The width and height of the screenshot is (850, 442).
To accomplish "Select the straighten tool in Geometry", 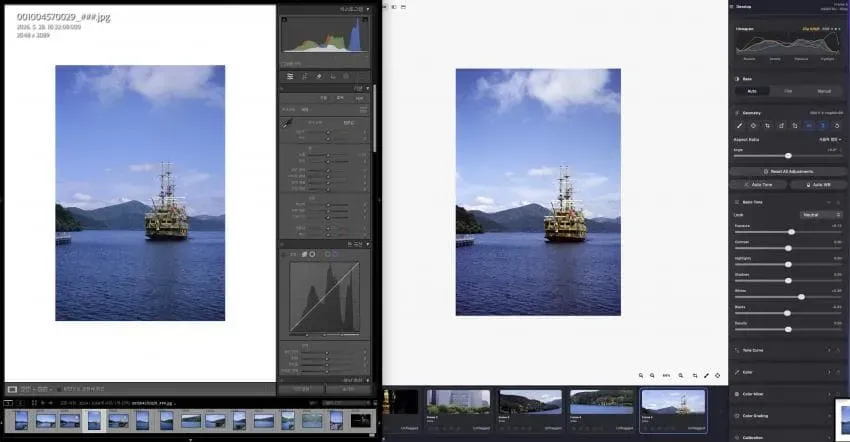I will [x=739, y=125].
